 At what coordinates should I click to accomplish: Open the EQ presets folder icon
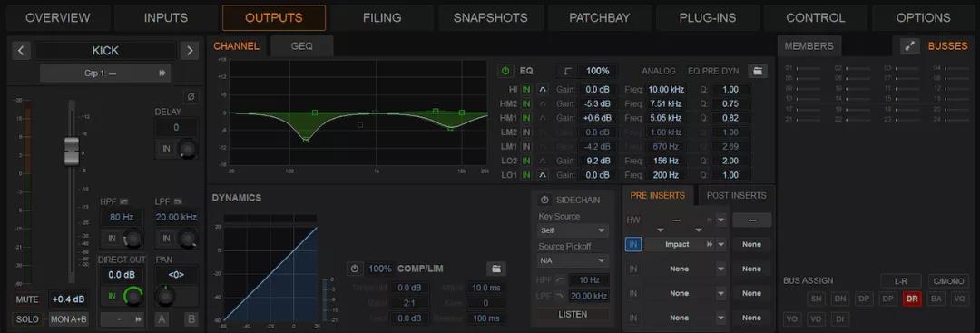tap(757, 71)
